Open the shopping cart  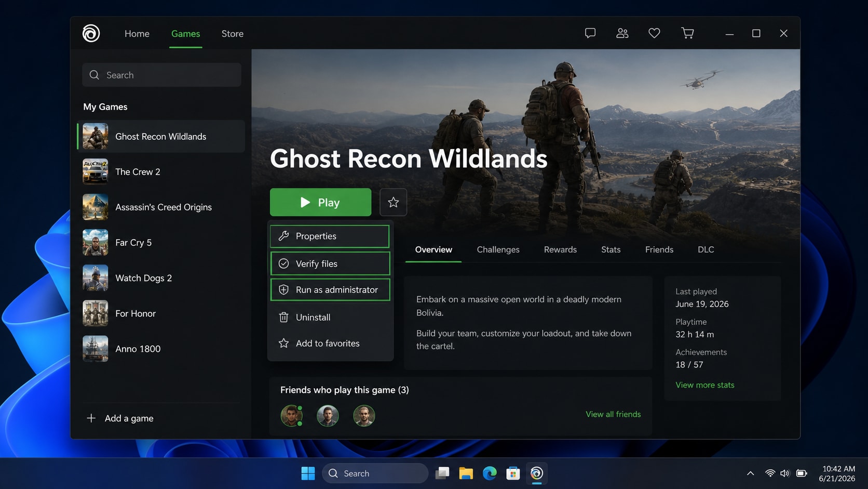[x=687, y=33]
